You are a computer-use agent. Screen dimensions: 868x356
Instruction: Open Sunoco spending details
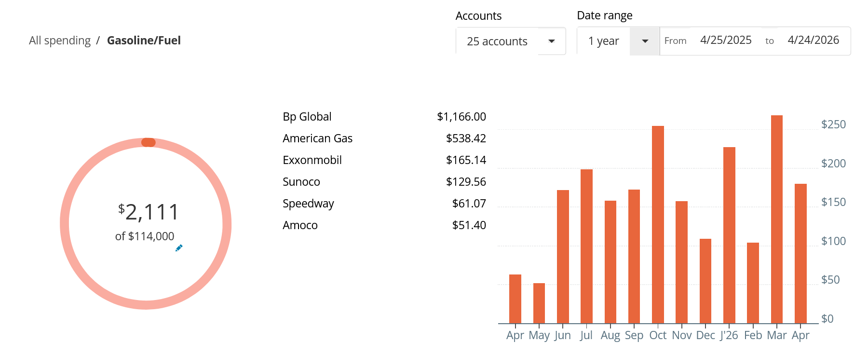click(x=301, y=182)
